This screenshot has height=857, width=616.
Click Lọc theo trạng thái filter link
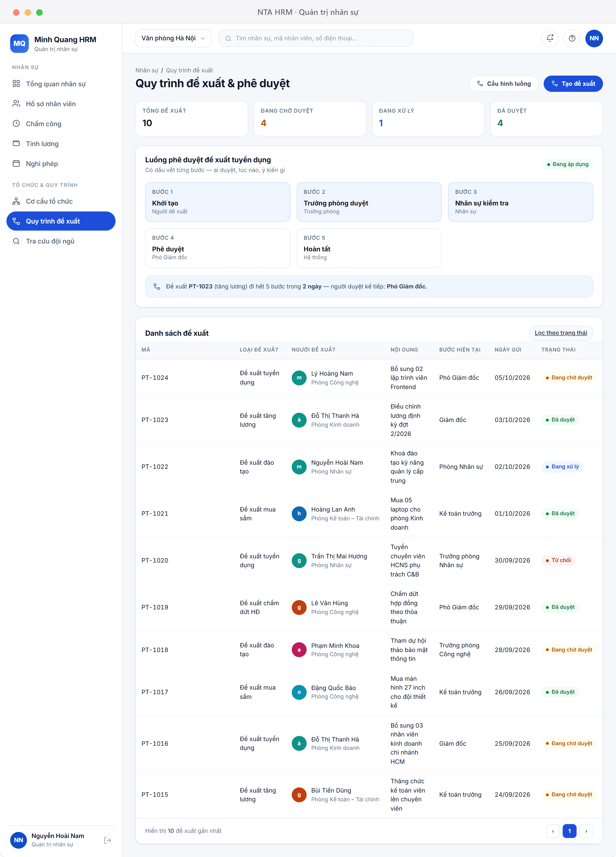tap(561, 333)
